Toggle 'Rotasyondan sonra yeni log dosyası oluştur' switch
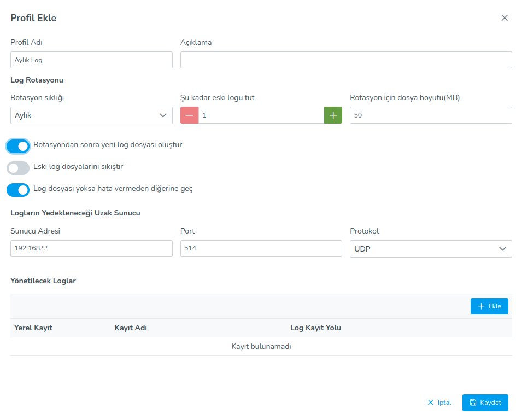This screenshot has width=522, height=420. (x=18, y=146)
